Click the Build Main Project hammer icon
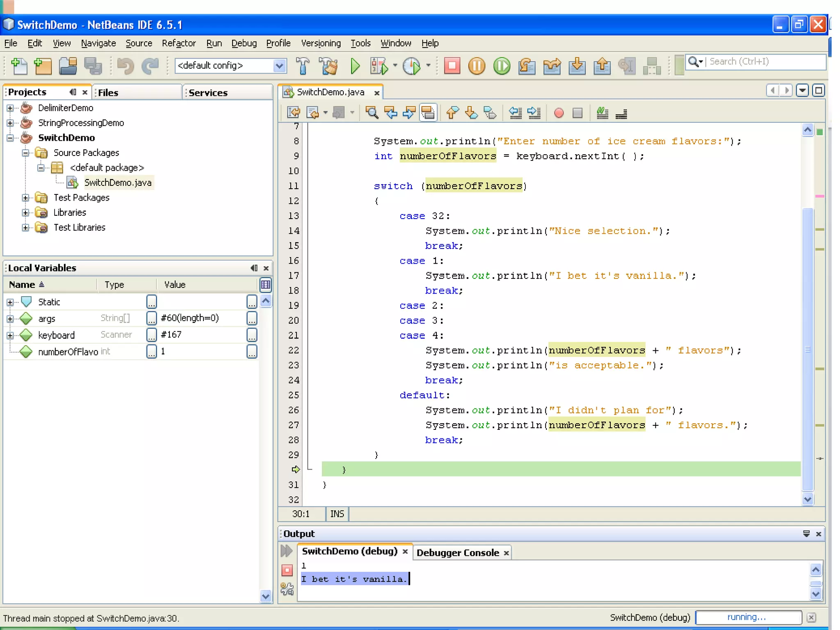 pyautogui.click(x=303, y=66)
